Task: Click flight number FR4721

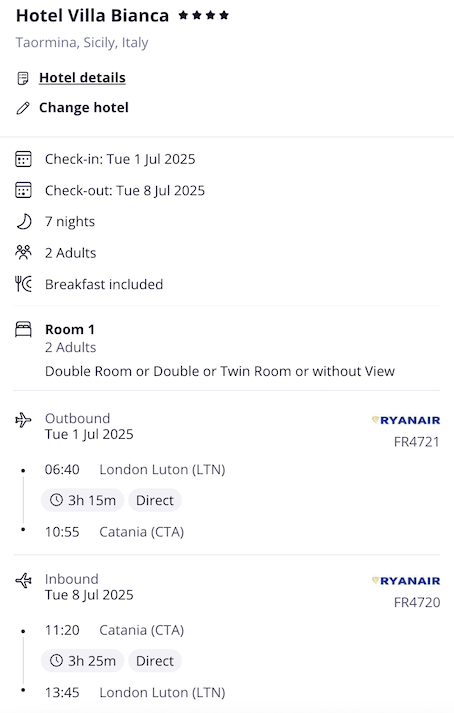Action: (417, 442)
